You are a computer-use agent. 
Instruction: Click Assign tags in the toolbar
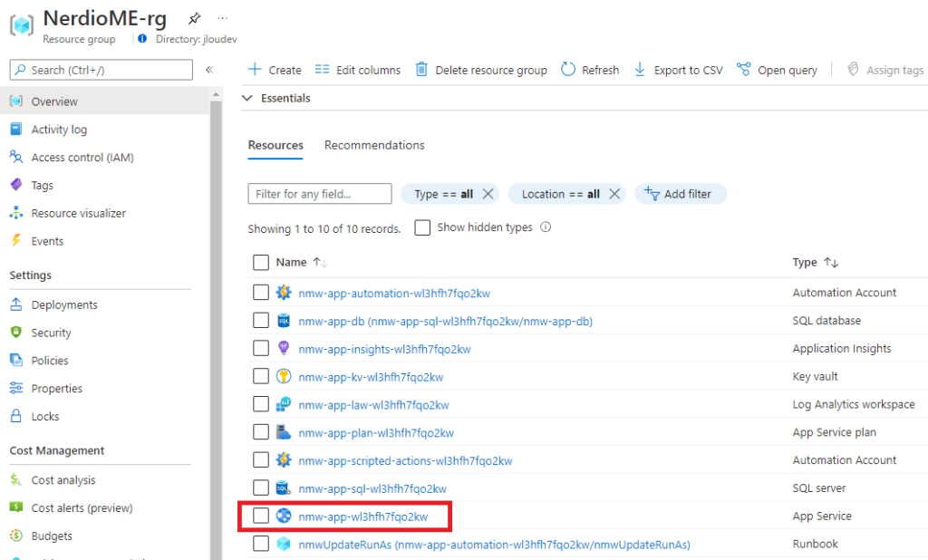click(x=885, y=70)
